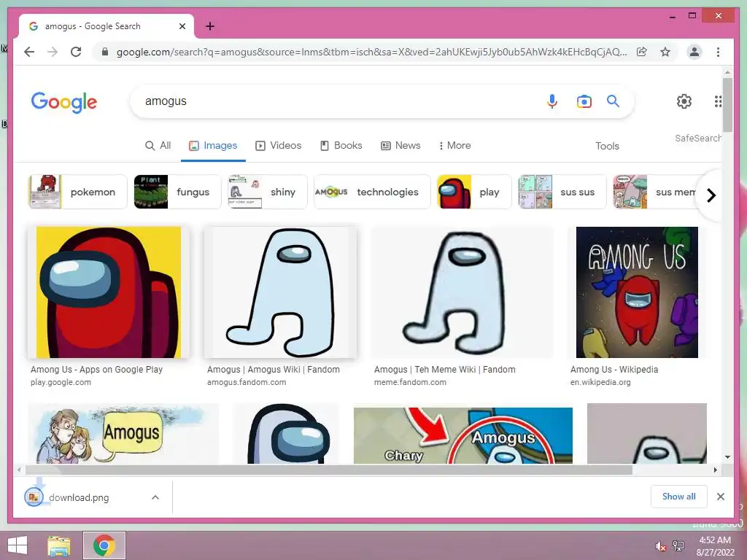747x560 pixels.
Task: Click the vertical scrollbar thumb
Action: coord(727,105)
